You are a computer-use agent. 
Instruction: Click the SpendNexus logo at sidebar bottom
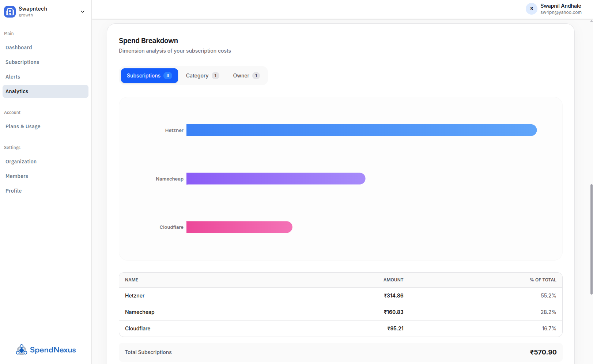point(45,350)
